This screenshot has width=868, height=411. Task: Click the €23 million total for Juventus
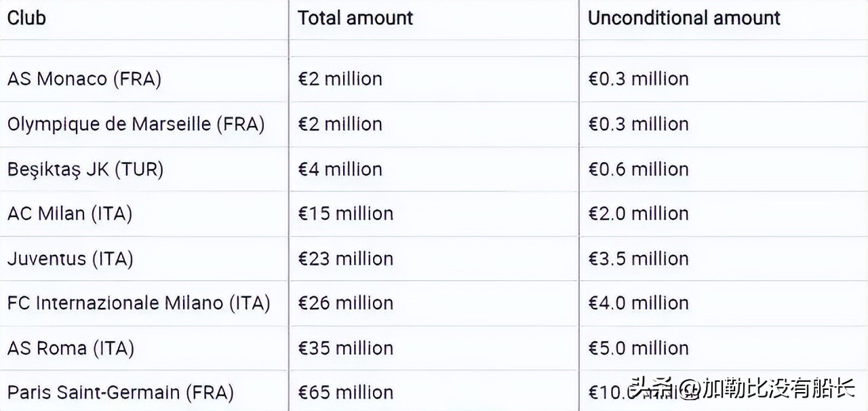pos(345,258)
